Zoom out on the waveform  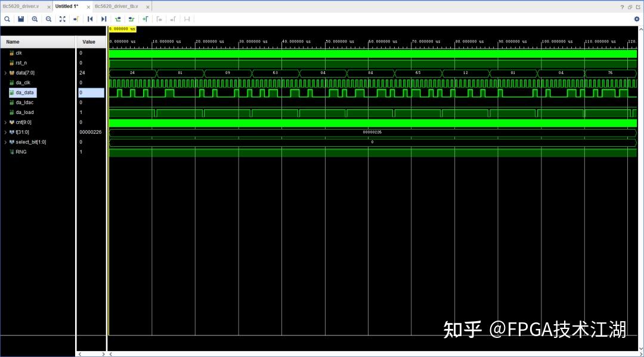(x=48, y=19)
